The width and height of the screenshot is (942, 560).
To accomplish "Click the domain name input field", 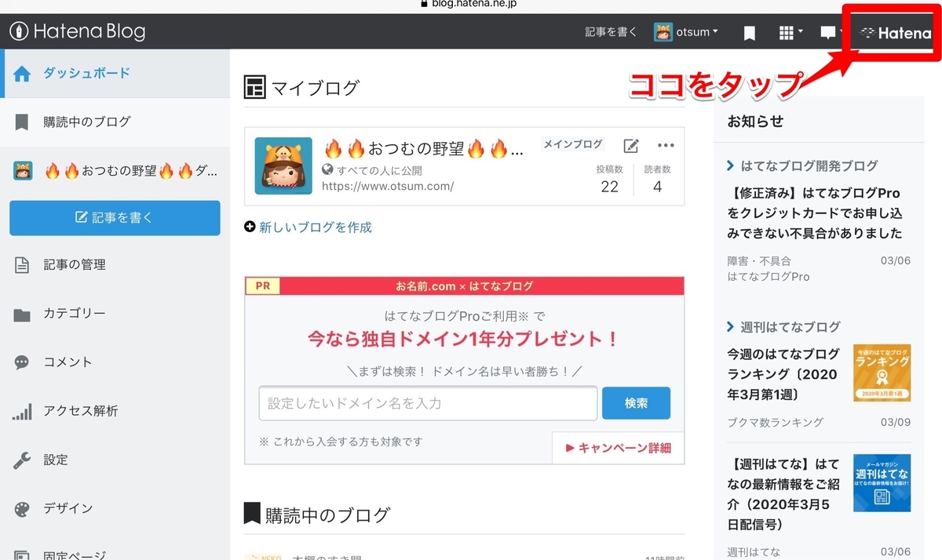I will point(428,403).
